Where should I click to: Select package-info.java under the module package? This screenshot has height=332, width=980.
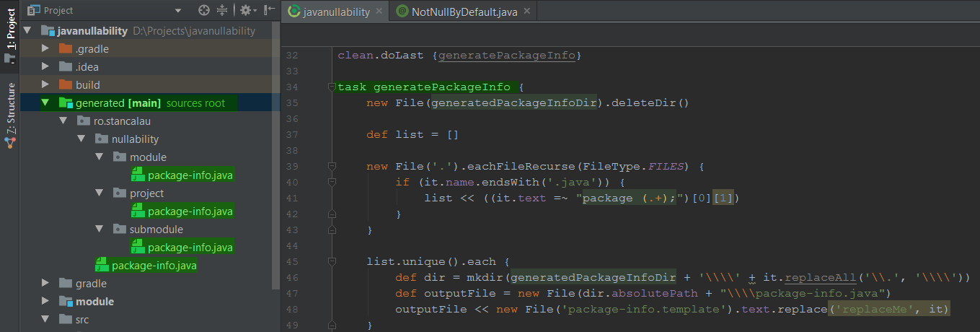[190, 175]
